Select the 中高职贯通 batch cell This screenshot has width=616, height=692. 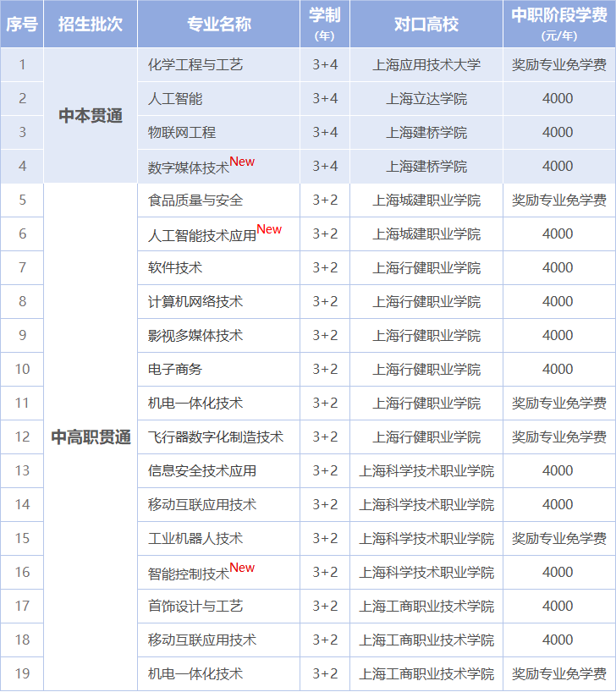tap(91, 437)
